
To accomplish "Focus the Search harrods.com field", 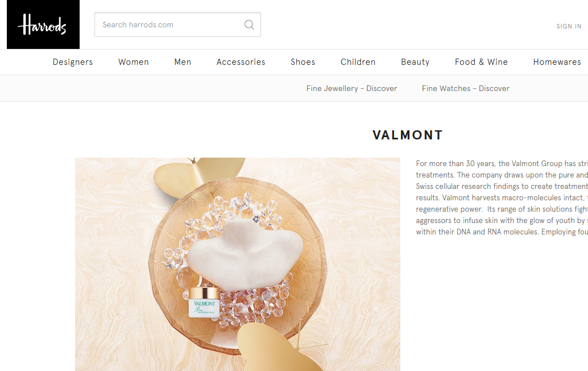I will click(177, 25).
